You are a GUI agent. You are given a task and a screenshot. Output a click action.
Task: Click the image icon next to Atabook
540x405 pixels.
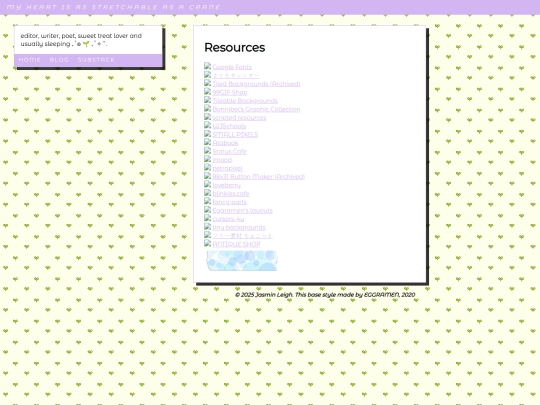click(207, 142)
